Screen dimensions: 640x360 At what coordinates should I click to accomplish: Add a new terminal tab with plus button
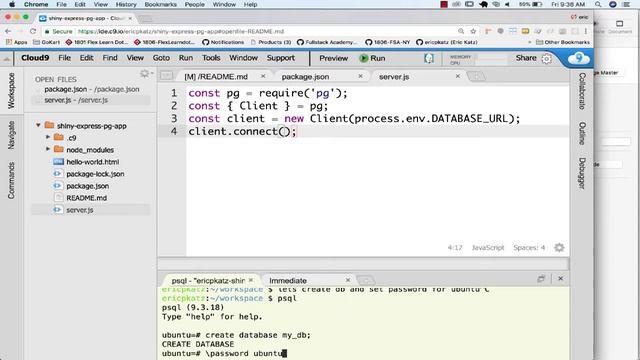(366, 280)
